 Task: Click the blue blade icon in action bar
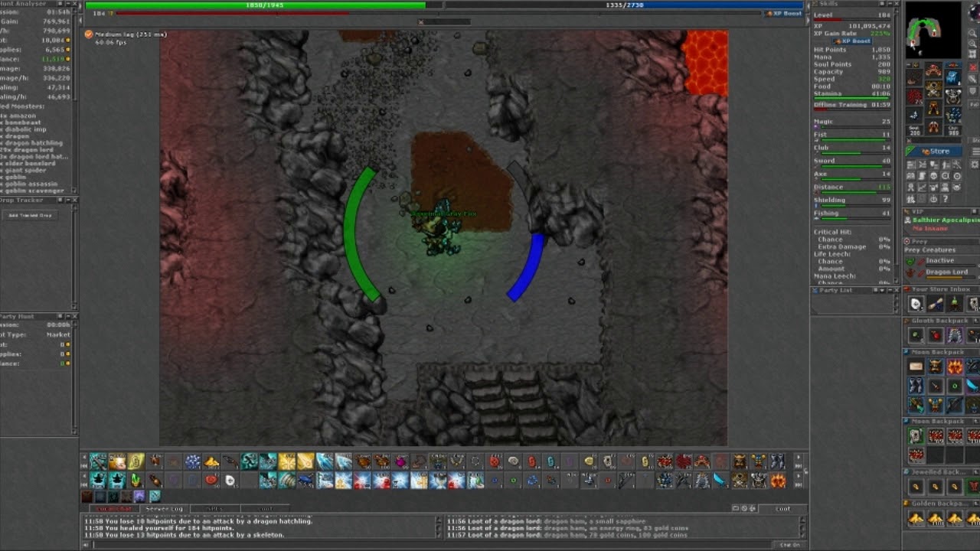720,481
